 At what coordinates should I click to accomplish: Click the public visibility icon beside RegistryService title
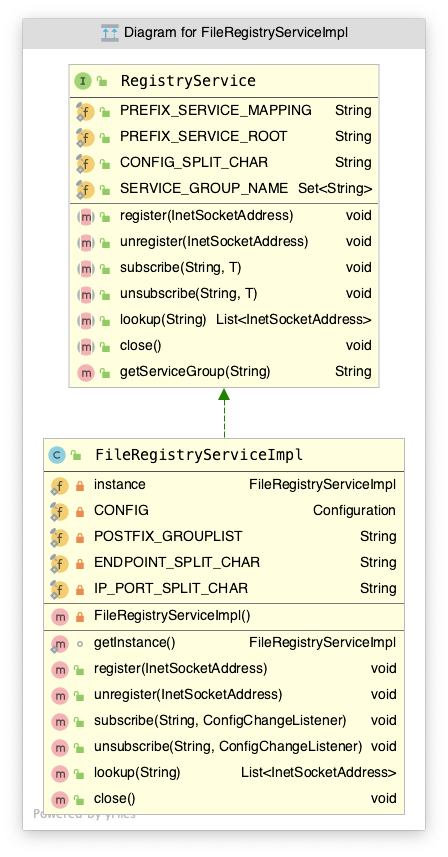[102, 82]
